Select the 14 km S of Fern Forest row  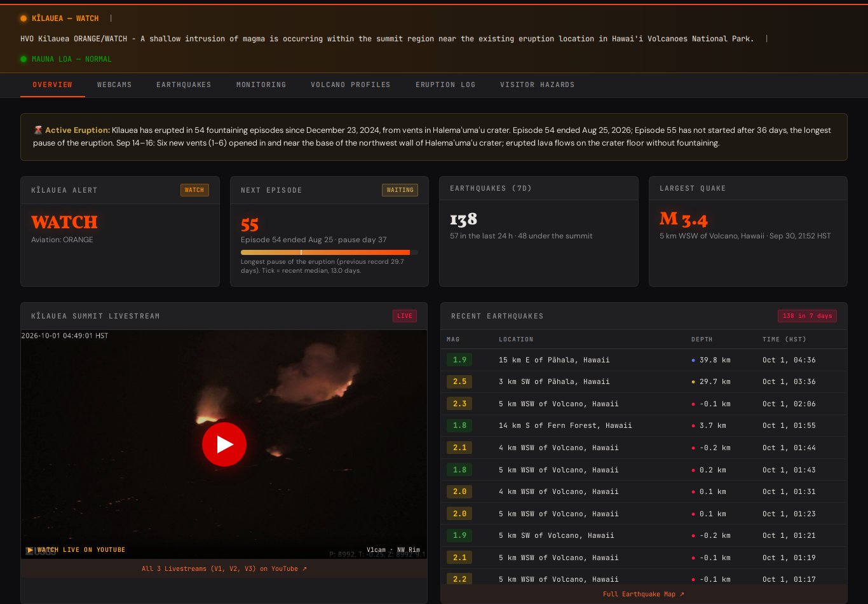tap(644, 426)
